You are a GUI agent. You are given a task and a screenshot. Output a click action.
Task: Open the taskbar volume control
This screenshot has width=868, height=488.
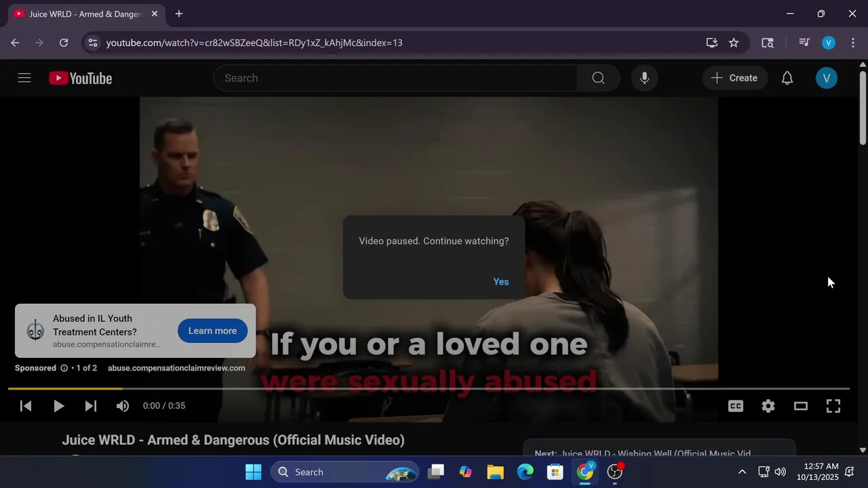[781, 472]
